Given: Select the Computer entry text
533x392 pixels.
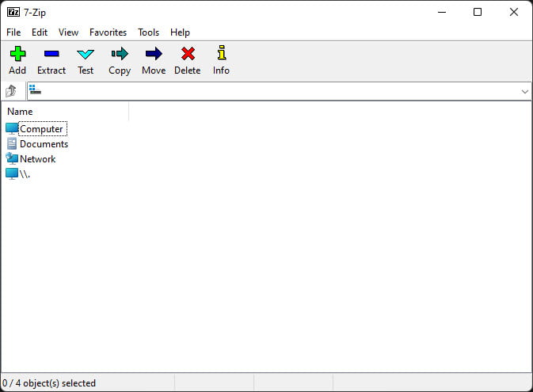Looking at the screenshot, I should click(41, 129).
